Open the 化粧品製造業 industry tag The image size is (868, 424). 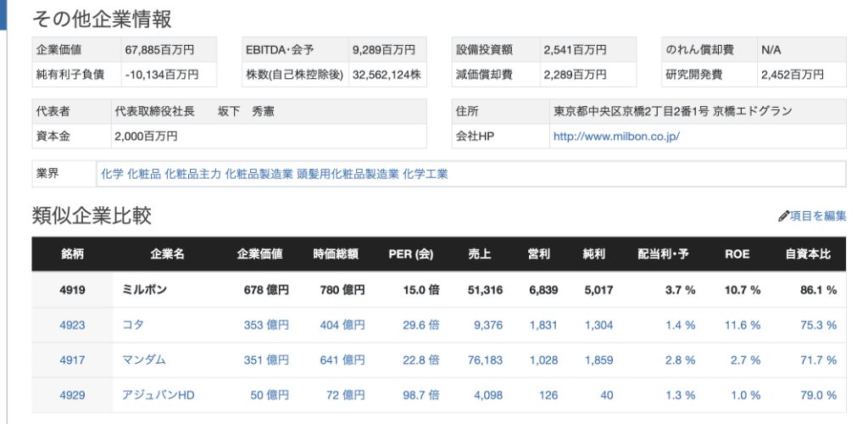[x=259, y=175]
